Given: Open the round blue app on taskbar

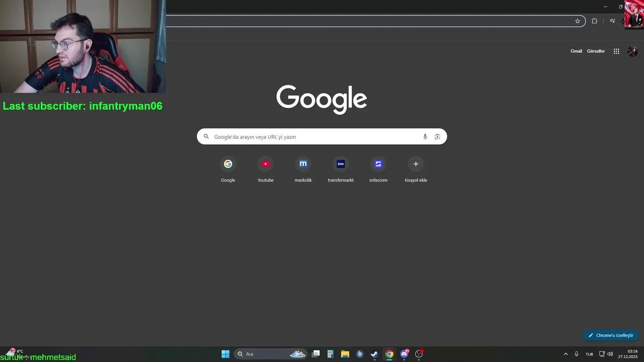Looking at the screenshot, I should 360,354.
